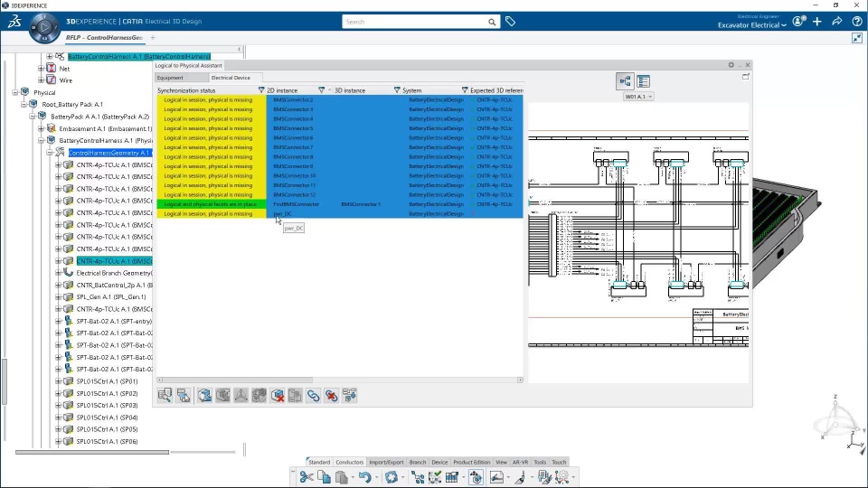Toggle 2D instance column filter

point(321,90)
